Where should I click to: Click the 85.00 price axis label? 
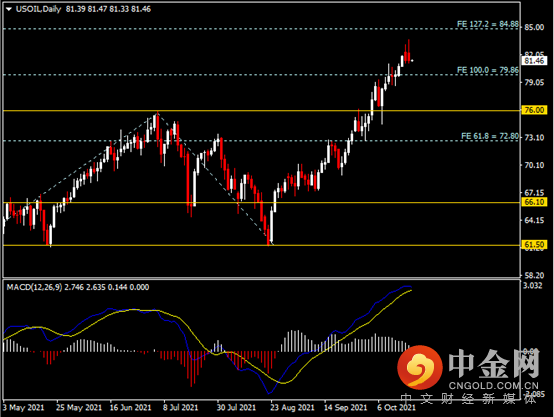coord(534,27)
